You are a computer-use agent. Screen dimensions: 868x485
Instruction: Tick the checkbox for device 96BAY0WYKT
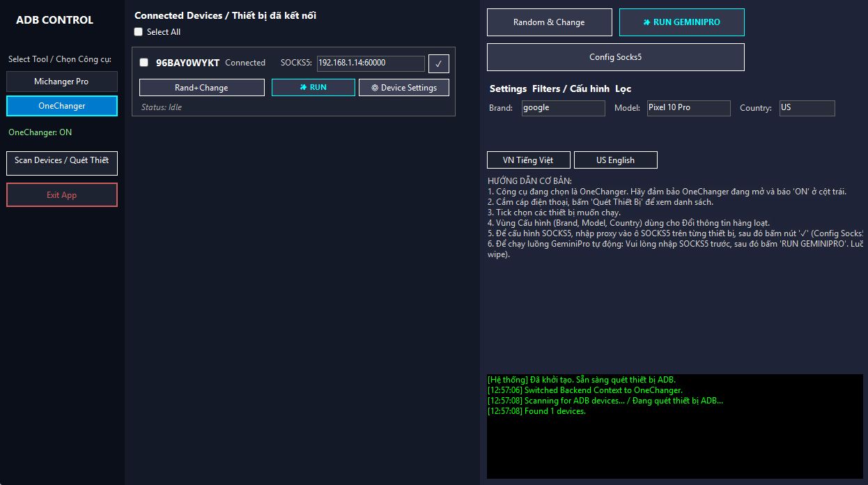point(144,63)
